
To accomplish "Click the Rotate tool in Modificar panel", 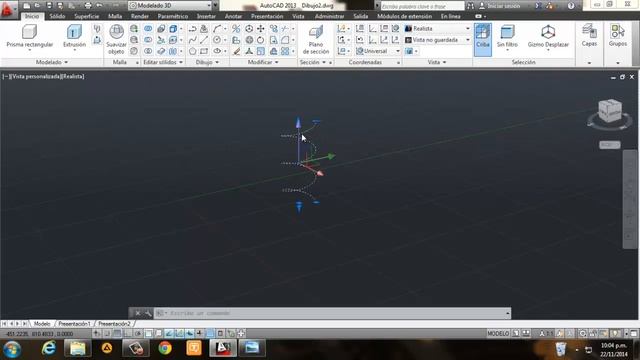I will pos(260,40).
